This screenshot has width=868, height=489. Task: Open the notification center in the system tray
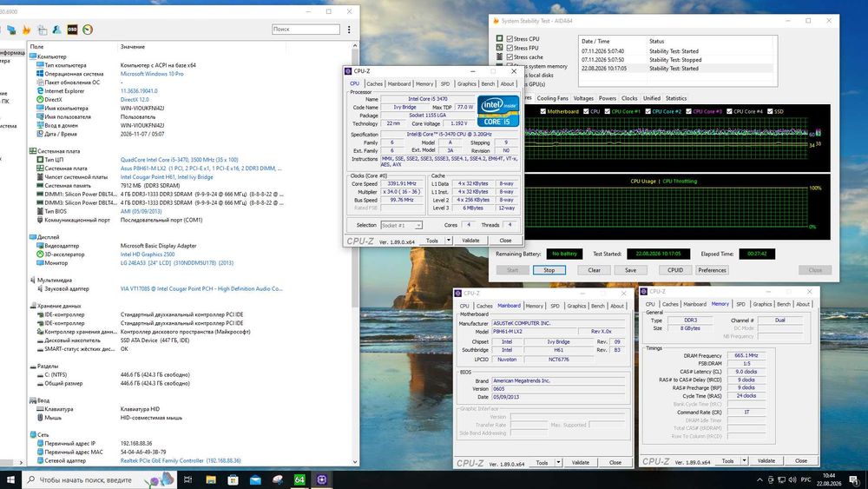tap(854, 479)
